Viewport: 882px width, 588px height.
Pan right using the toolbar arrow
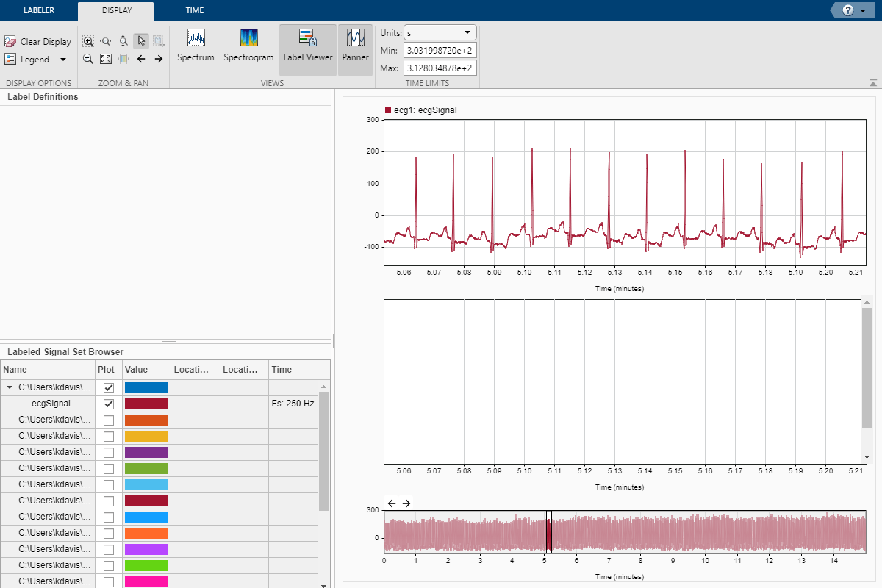(x=159, y=59)
